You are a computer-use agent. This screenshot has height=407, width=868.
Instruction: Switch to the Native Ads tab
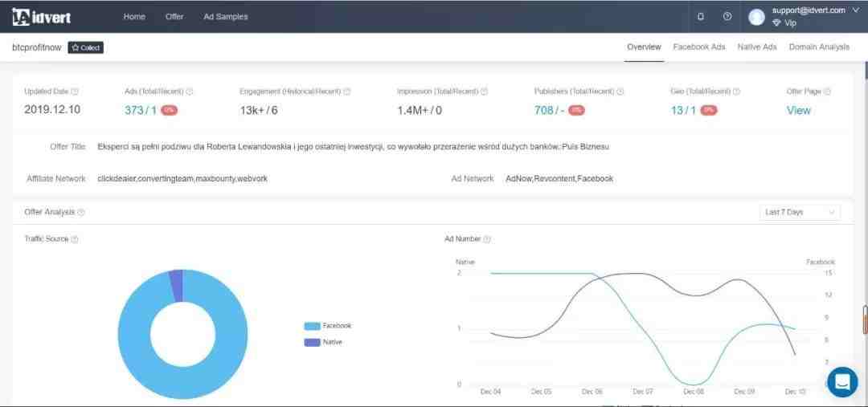757,47
